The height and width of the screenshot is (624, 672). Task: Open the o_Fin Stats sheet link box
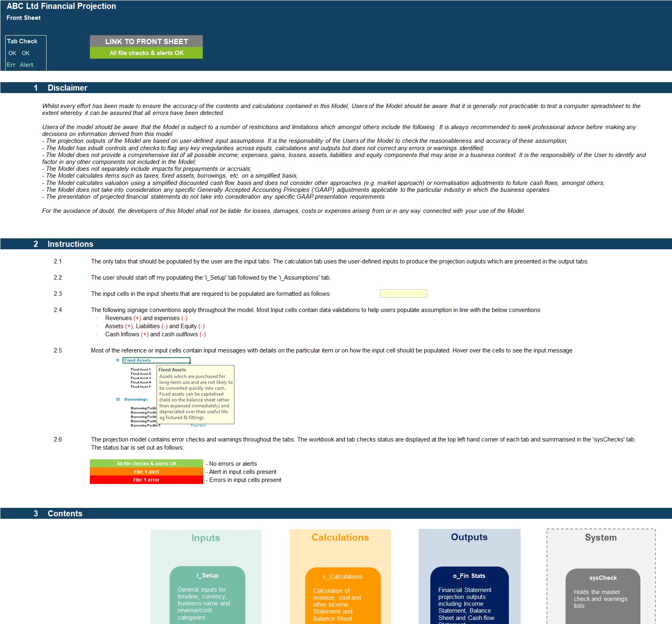[469, 595]
